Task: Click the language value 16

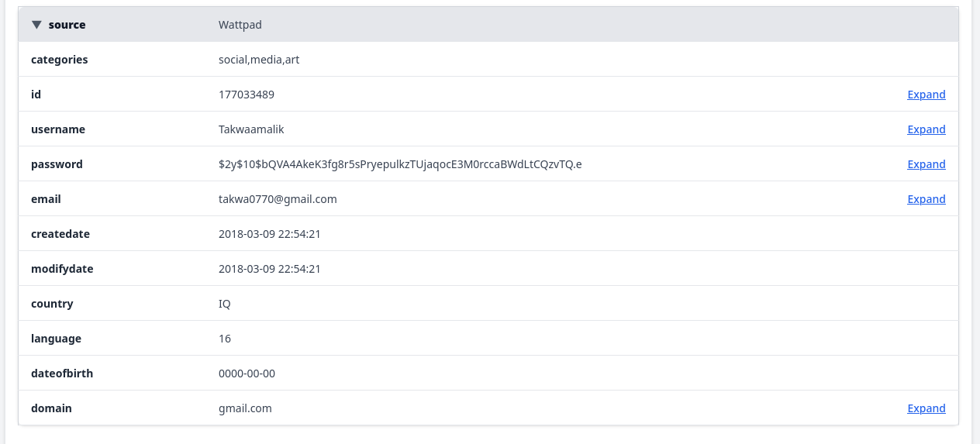Action: click(x=225, y=339)
